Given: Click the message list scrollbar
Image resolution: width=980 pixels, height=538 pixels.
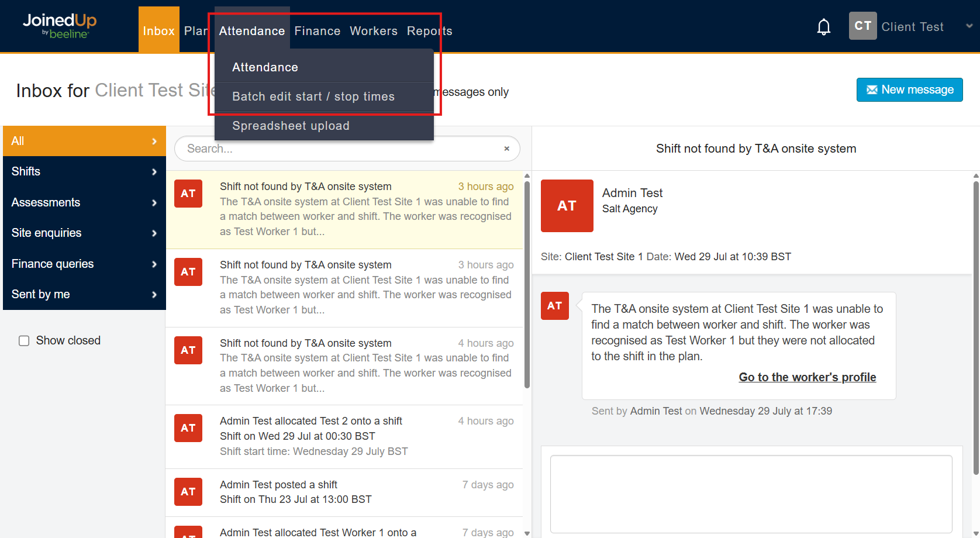Looking at the screenshot, I should coord(527,285).
